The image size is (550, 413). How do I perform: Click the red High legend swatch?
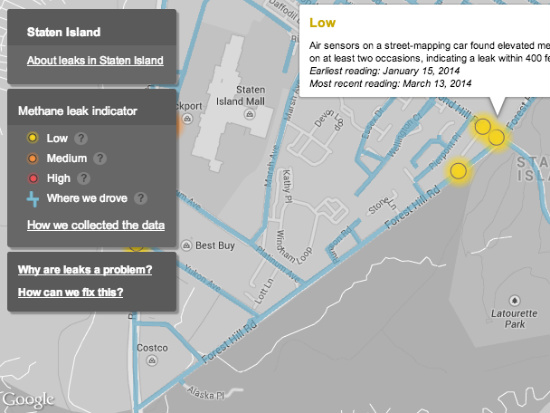(33, 178)
